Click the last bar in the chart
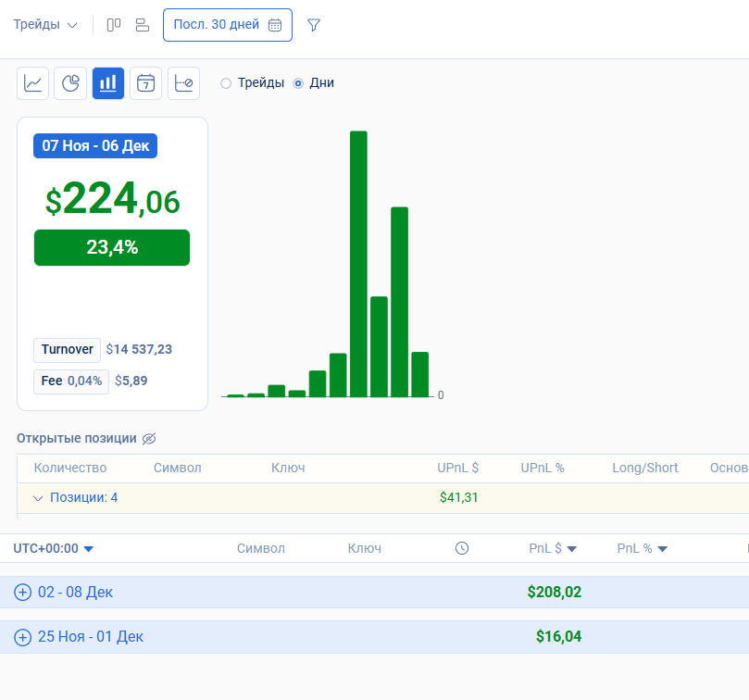 [x=420, y=375]
